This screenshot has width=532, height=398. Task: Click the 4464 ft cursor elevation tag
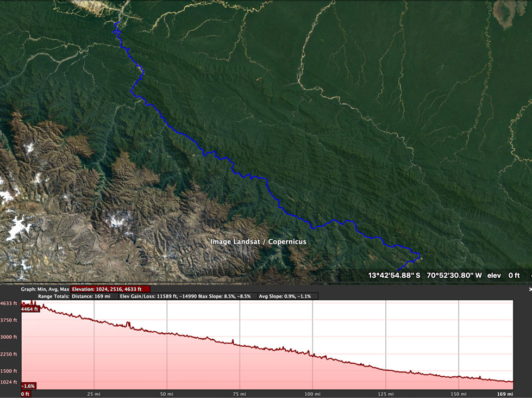pos(30,309)
